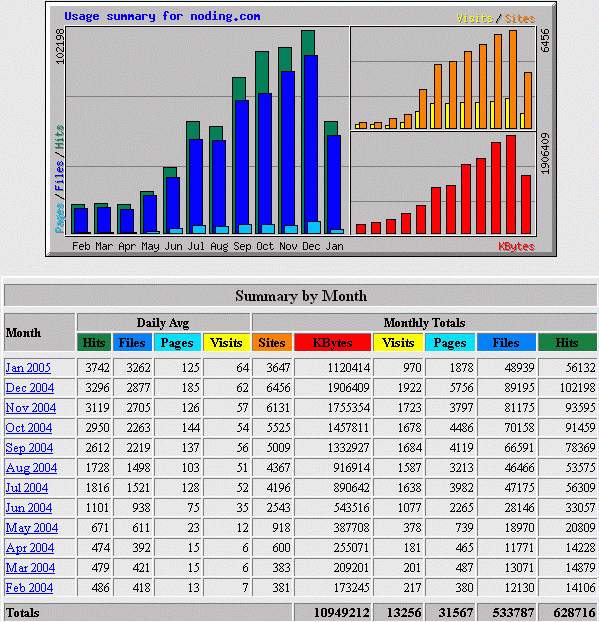Click the Summary by Month table heading

pyautogui.click(x=301, y=296)
